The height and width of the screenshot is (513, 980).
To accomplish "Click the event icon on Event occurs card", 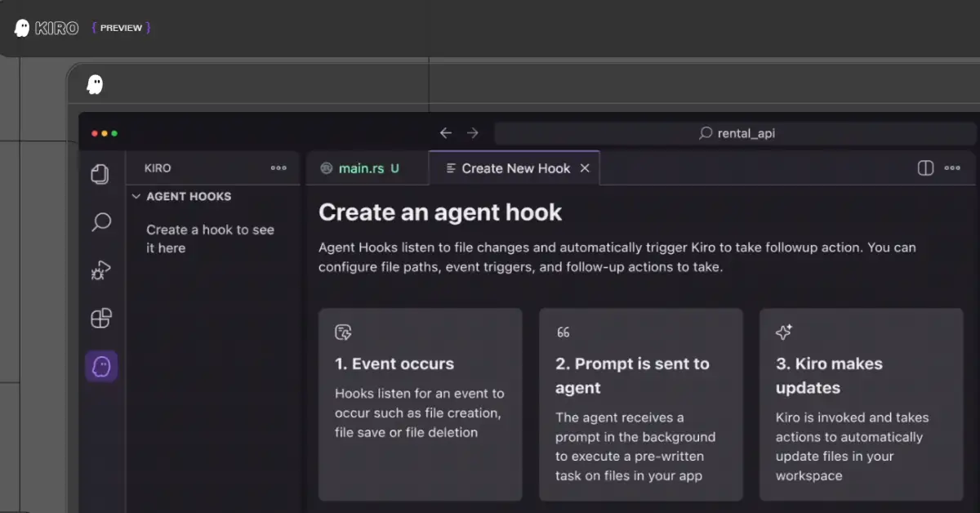I will point(343,332).
